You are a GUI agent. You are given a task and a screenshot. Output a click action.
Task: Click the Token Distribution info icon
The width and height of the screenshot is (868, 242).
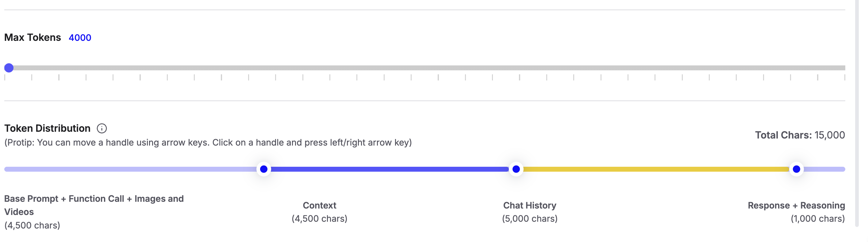(x=102, y=128)
